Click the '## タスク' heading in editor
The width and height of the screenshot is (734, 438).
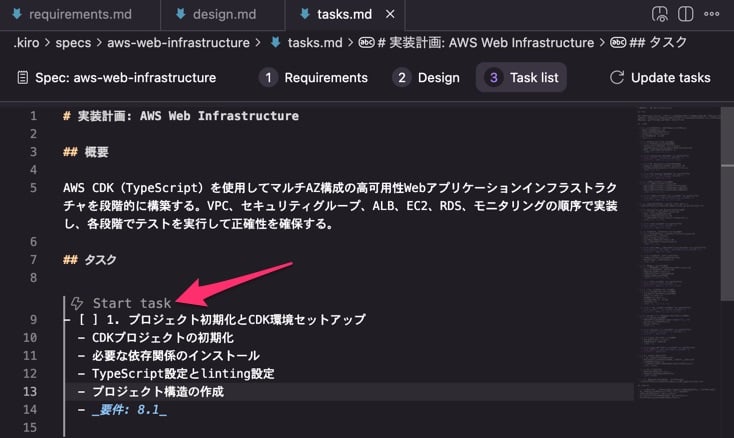tap(89, 260)
